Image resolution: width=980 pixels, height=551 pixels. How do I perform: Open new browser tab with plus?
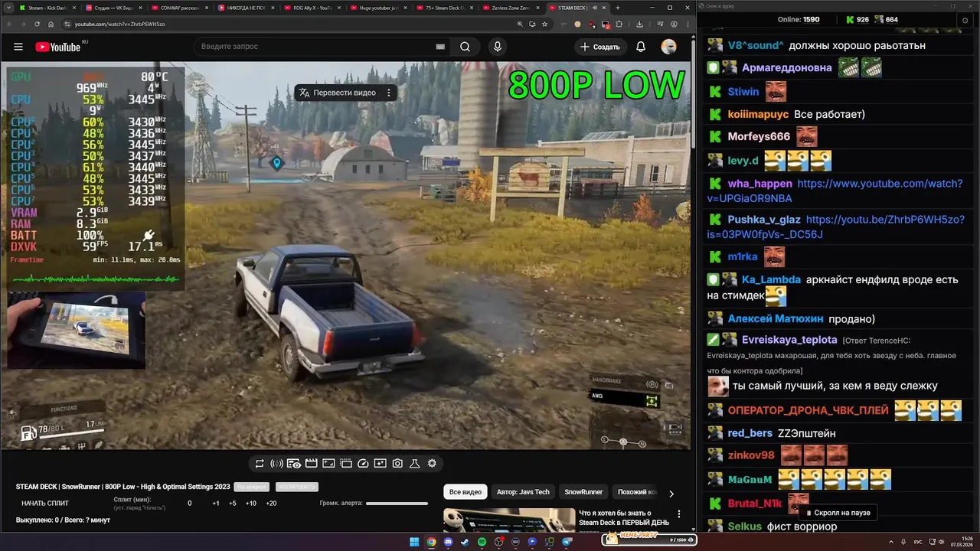(x=618, y=8)
